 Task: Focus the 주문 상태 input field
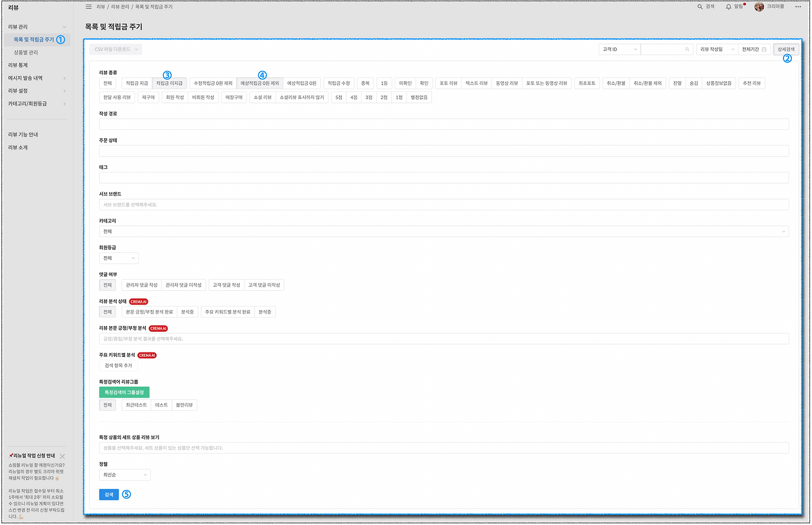click(444, 151)
